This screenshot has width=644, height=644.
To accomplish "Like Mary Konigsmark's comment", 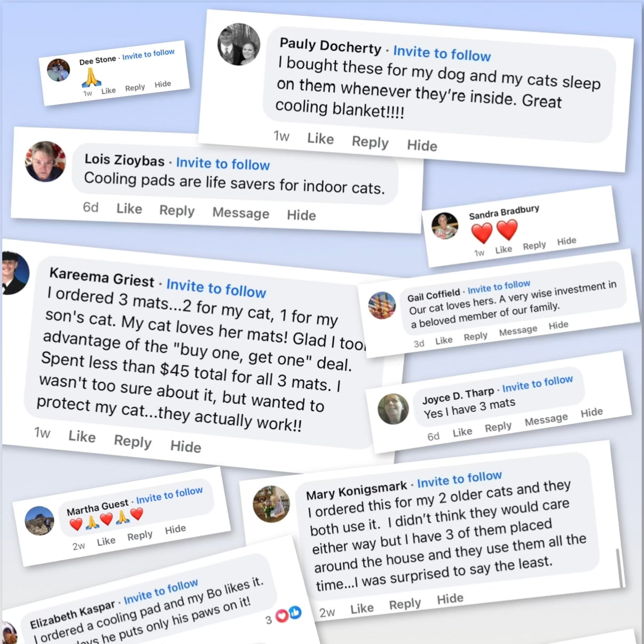I will click(x=362, y=608).
